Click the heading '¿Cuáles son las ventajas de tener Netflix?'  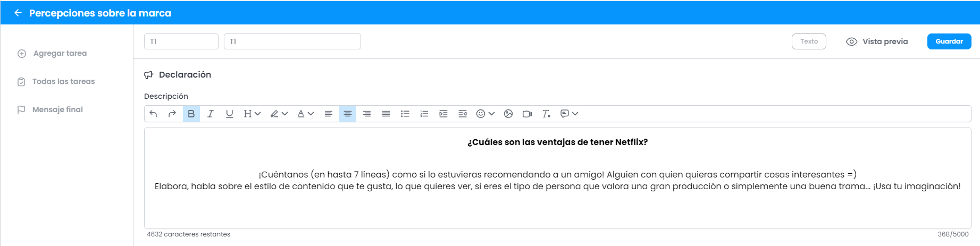click(557, 142)
